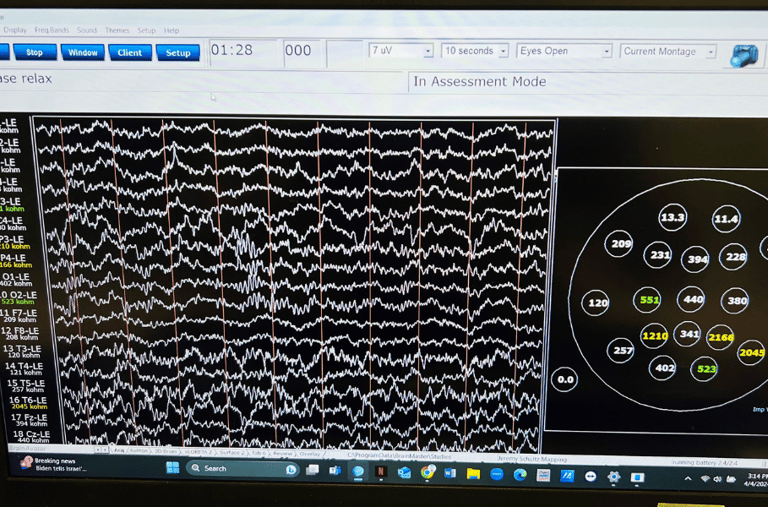768x507 pixels.
Task: Launch Google Chrome from the taskbar
Action: (x=428, y=472)
